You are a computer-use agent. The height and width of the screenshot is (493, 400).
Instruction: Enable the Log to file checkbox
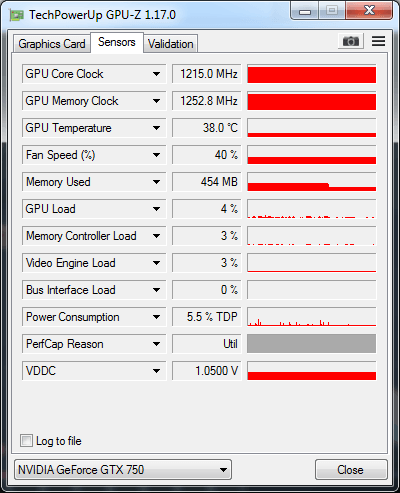tap(26, 440)
